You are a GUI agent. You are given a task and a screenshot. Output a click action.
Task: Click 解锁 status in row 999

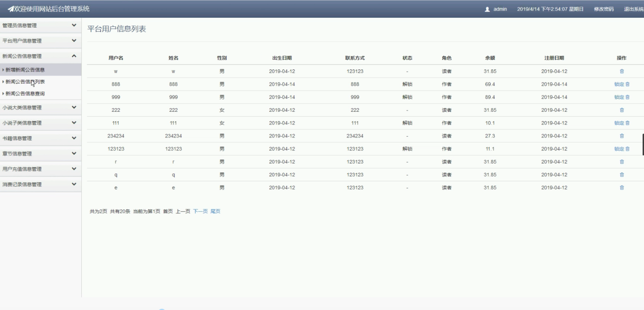[x=407, y=97]
